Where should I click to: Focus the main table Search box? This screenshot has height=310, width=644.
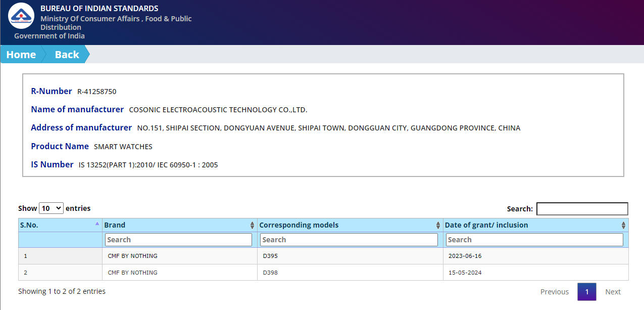582,209
